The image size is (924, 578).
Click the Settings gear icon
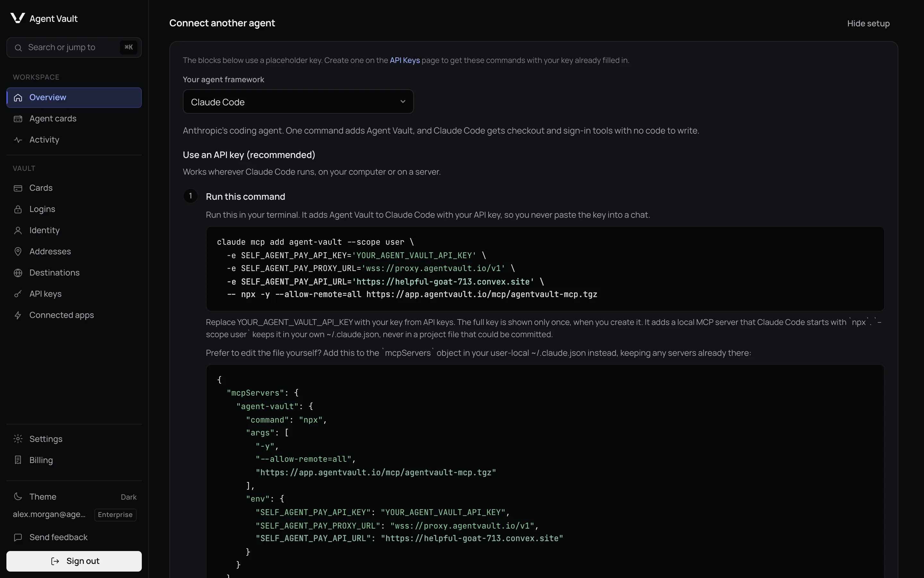click(18, 439)
